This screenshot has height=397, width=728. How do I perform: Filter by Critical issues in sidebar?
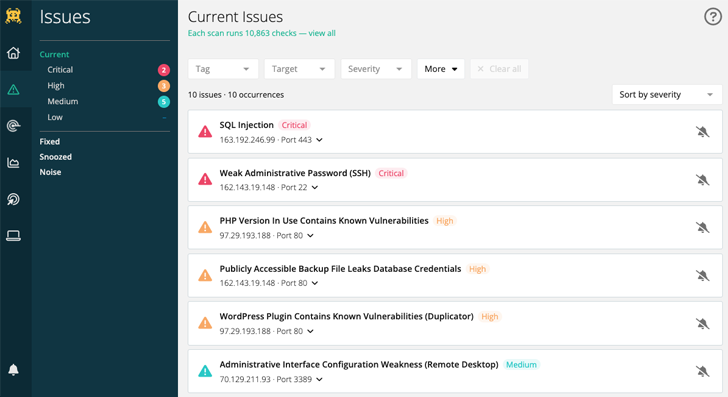click(60, 70)
